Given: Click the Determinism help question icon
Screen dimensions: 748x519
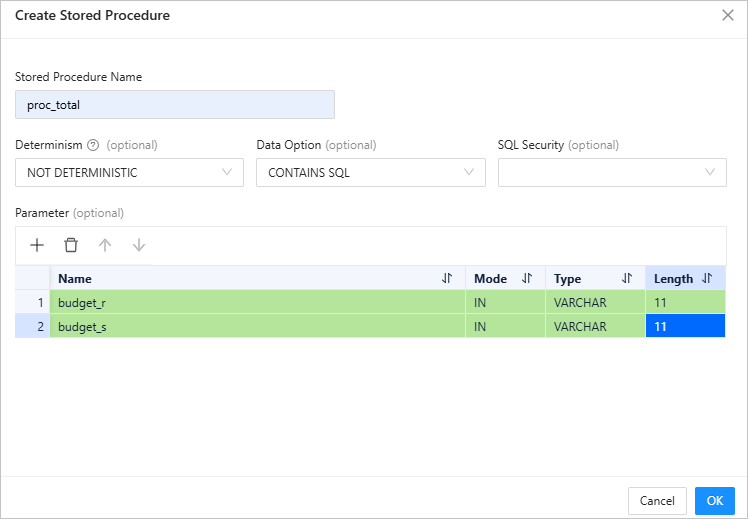Looking at the screenshot, I should (93, 145).
